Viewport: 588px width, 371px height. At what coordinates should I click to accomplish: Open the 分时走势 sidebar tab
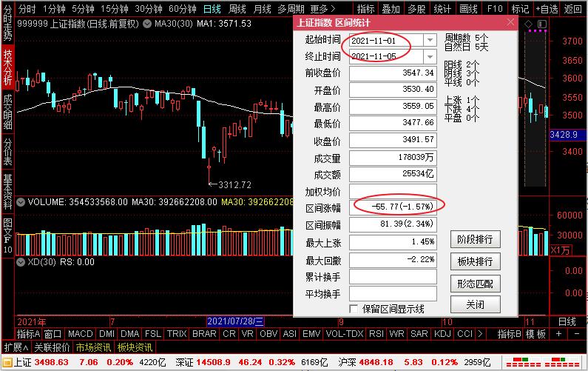(7, 23)
